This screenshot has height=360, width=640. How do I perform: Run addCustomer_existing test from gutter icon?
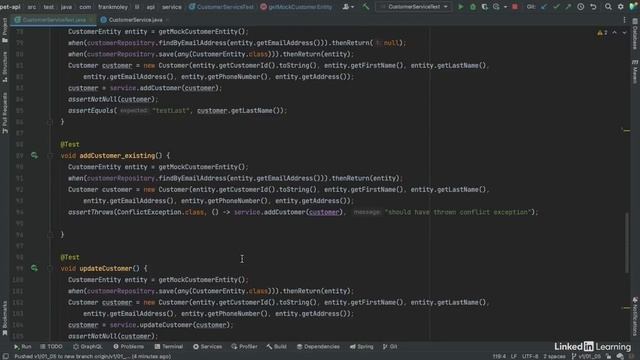coord(34,156)
